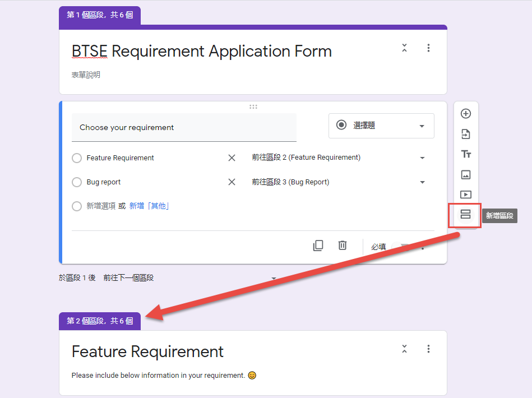Grab the question drag handle dots
The image size is (532, 398).
(253, 107)
